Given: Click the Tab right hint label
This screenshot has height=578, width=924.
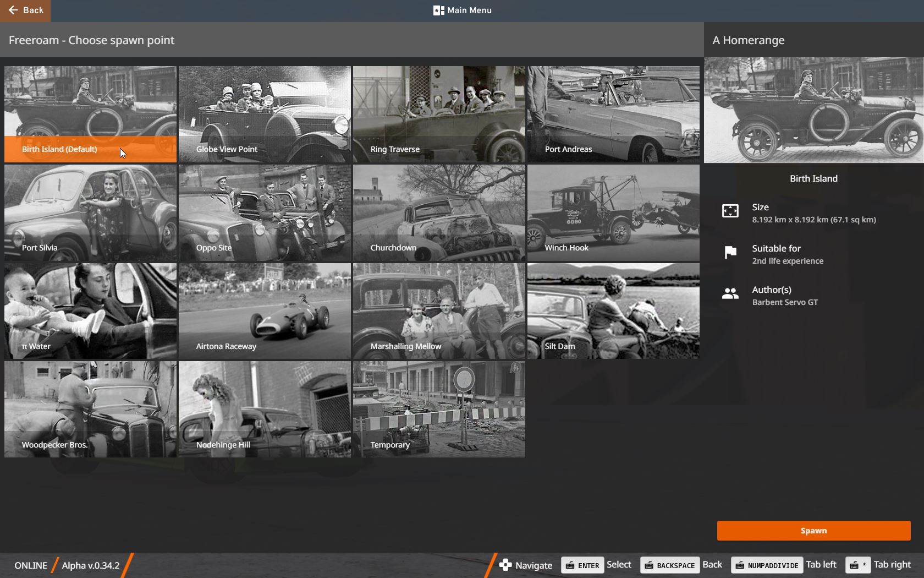Looking at the screenshot, I should click(x=892, y=565).
